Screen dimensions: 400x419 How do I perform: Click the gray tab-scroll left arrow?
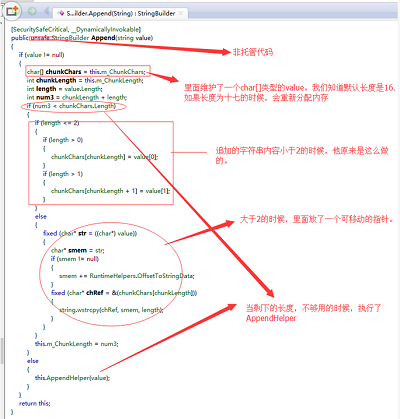tap(46, 11)
